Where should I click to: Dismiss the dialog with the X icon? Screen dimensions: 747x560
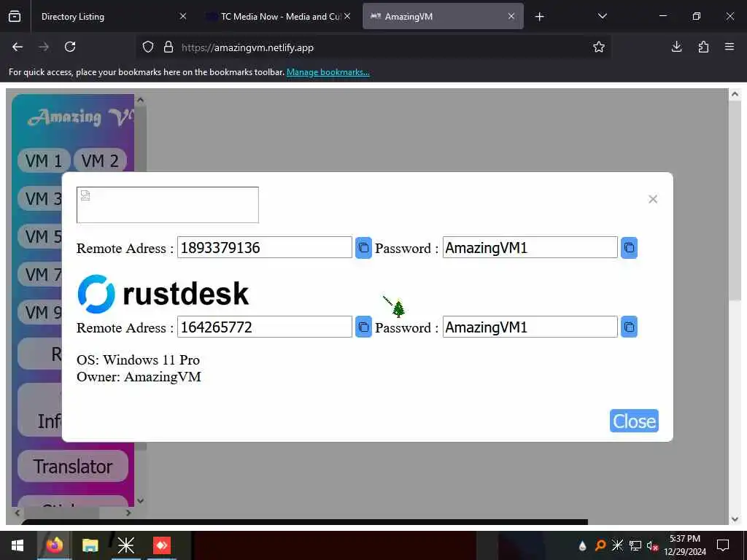tap(653, 199)
